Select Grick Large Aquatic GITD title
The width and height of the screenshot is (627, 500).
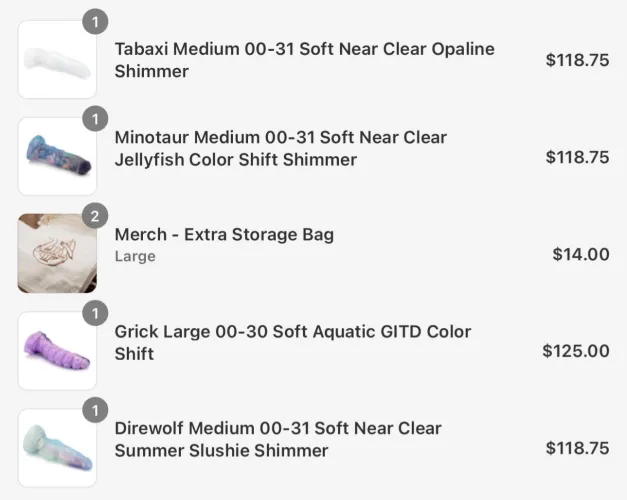[293, 342]
